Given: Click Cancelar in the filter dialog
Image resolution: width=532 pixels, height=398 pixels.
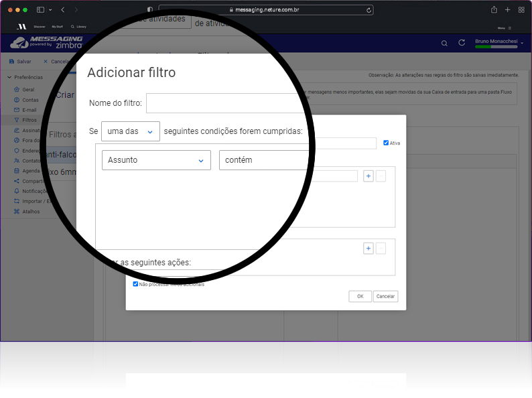Looking at the screenshot, I should 385,296.
